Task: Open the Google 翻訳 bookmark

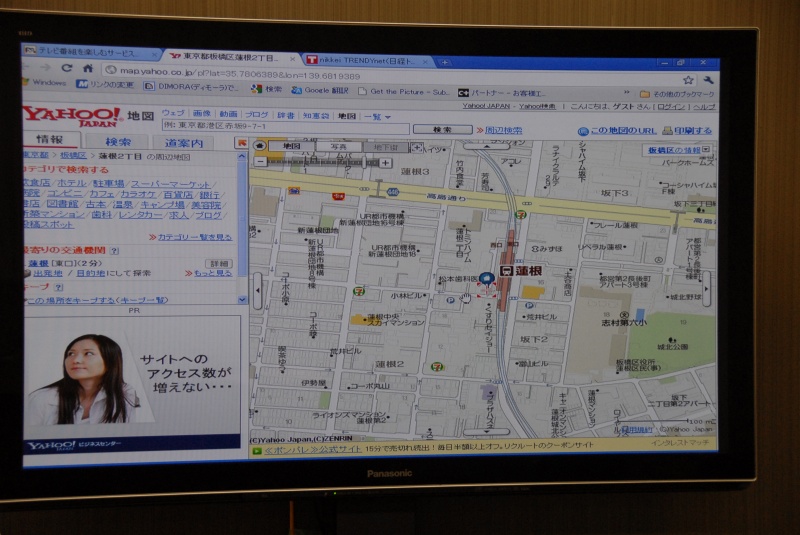Action: point(320,90)
